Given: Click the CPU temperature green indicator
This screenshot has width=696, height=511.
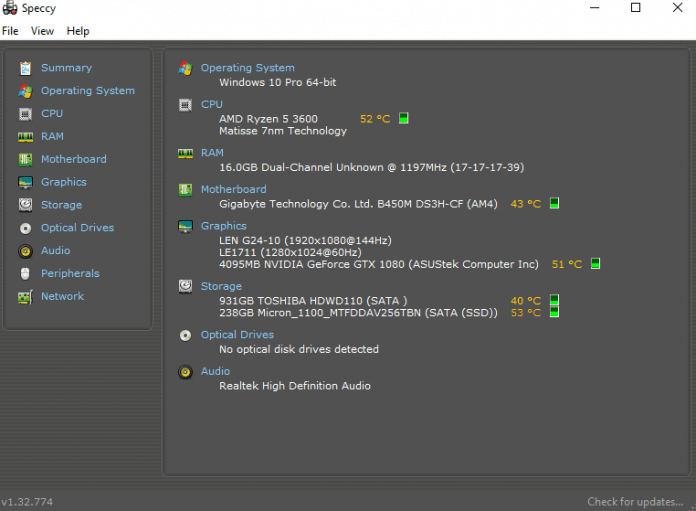Looking at the screenshot, I should tap(403, 119).
